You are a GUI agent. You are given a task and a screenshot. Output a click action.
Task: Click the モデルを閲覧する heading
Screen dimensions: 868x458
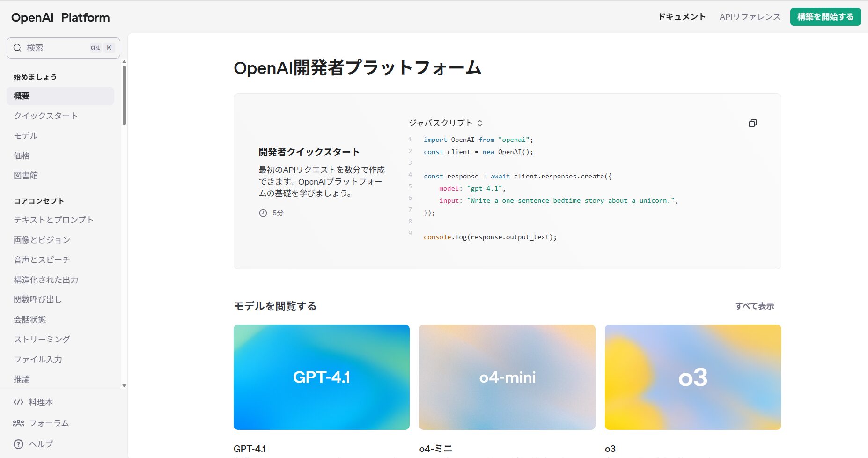(x=275, y=306)
